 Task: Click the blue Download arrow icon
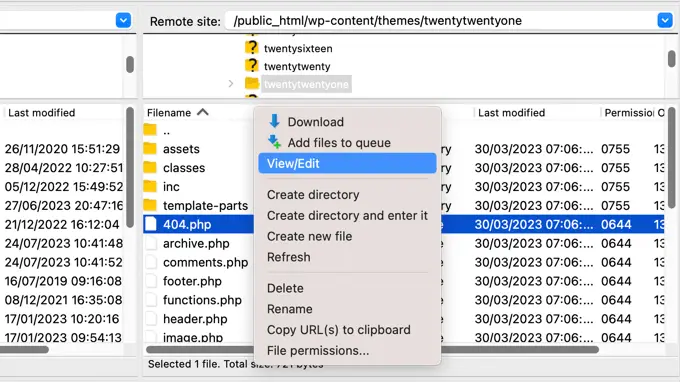pos(274,121)
